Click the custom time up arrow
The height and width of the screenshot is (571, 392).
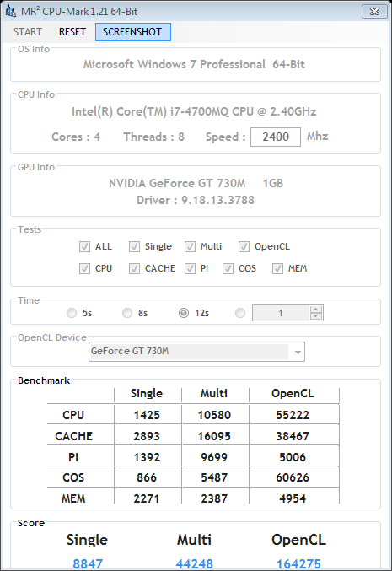[x=316, y=310]
